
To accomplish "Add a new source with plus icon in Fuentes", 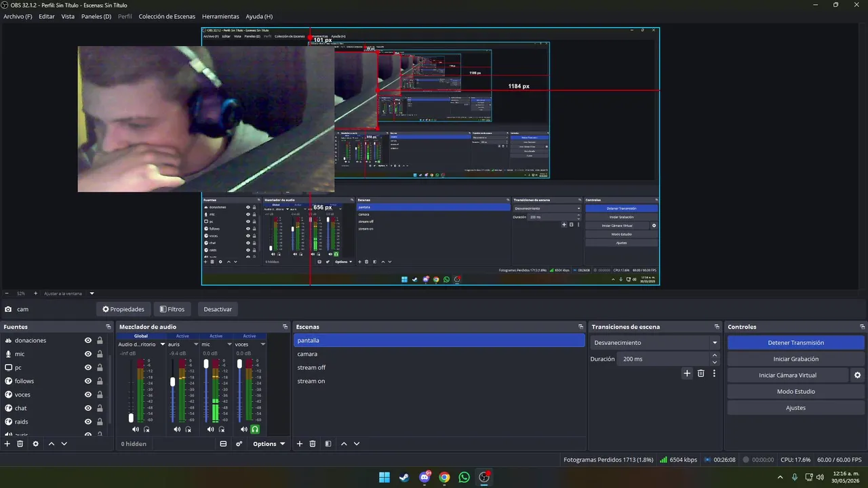I will click(7, 444).
